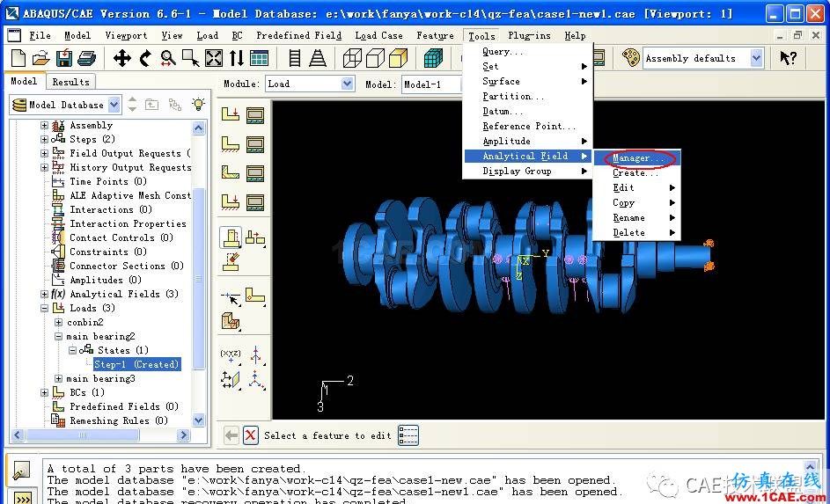Open Display Group submenu entry

(x=527, y=171)
